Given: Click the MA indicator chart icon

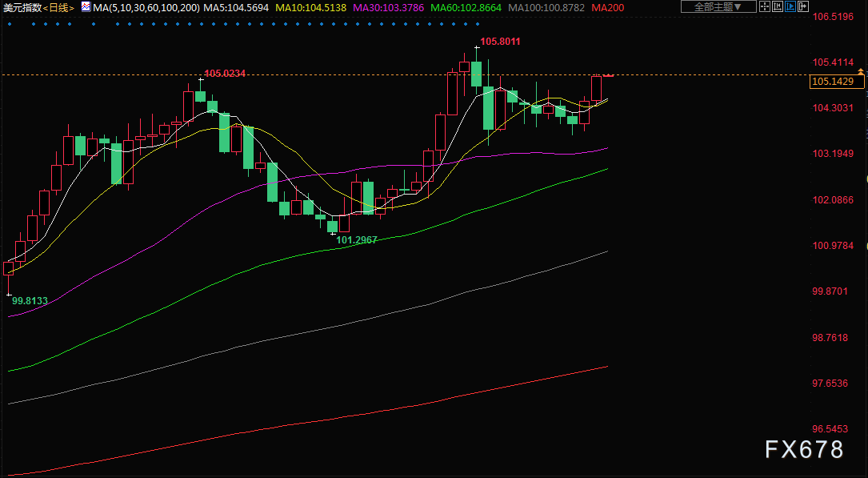Looking at the screenshot, I should (x=86, y=6).
